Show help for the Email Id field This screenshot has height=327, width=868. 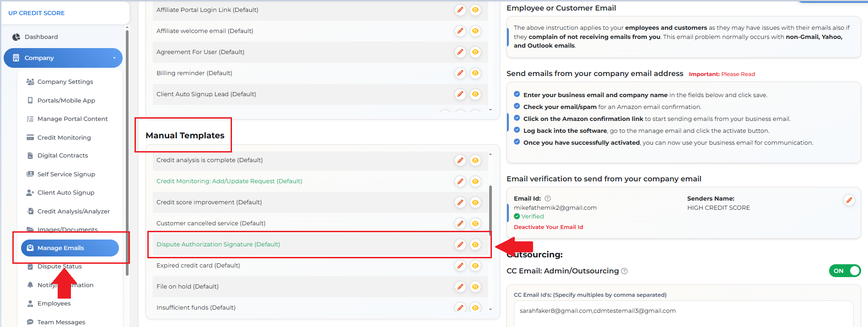pos(548,198)
